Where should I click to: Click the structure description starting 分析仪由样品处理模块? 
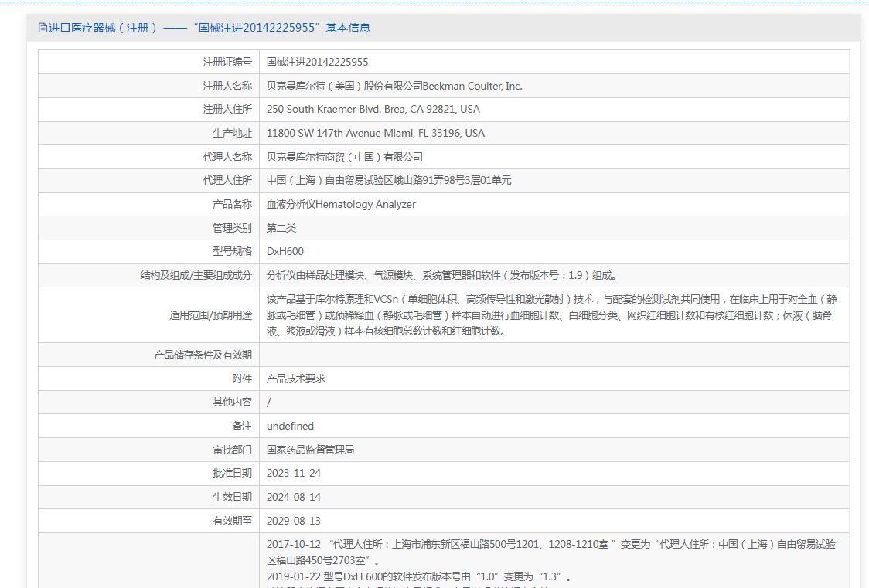(x=442, y=275)
